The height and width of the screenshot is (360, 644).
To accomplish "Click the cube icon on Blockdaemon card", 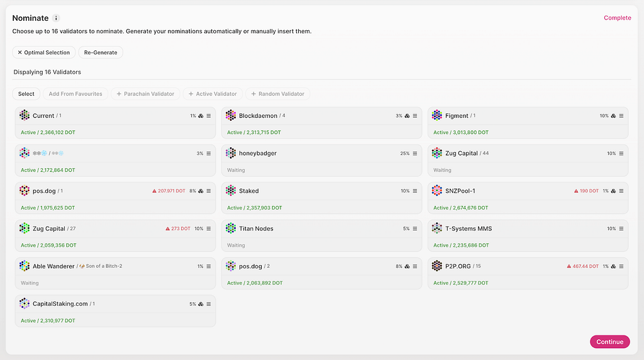I will pos(407,116).
